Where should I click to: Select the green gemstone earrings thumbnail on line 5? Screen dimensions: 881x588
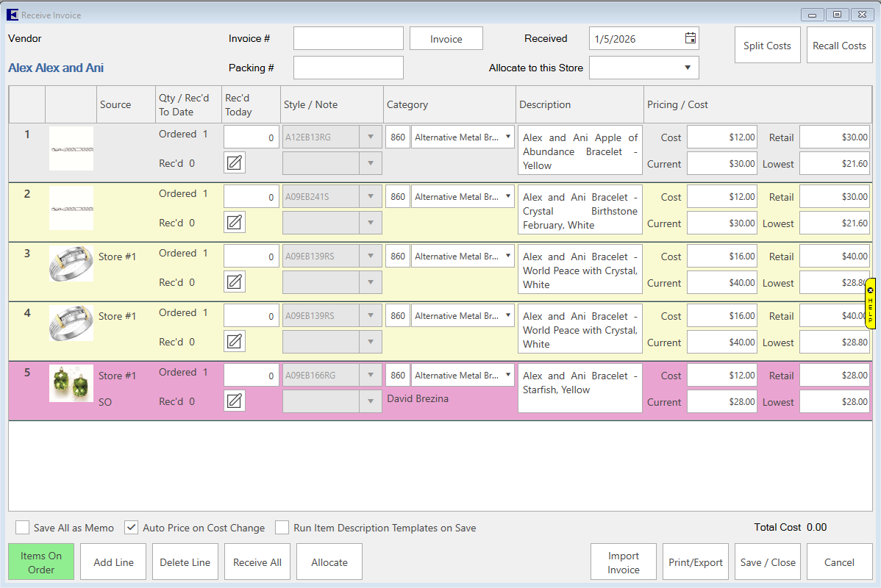[71, 383]
